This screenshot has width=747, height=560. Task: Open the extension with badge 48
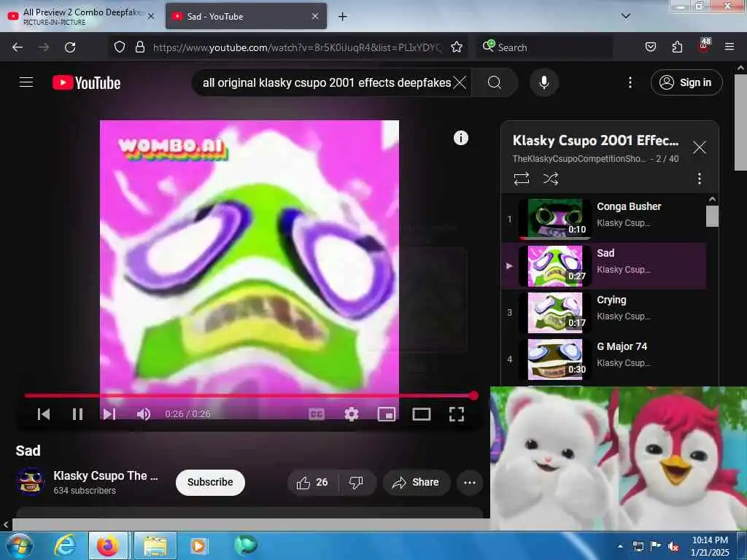pyautogui.click(x=704, y=46)
